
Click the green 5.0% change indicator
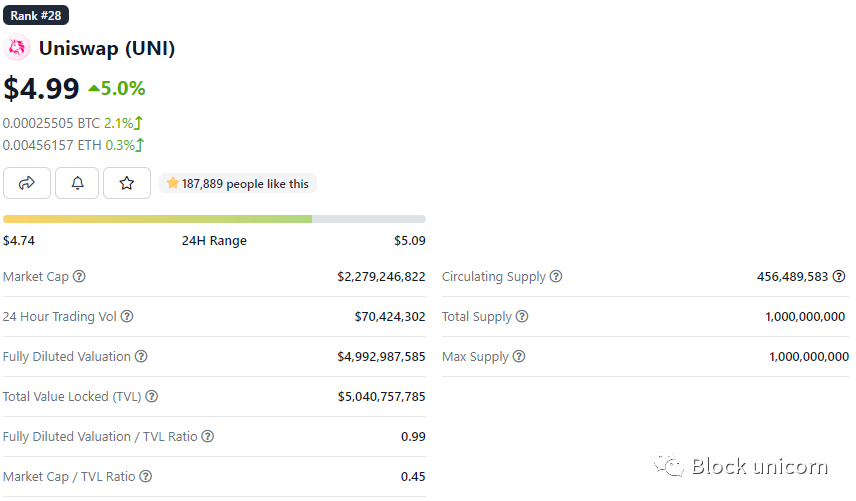[x=117, y=88]
